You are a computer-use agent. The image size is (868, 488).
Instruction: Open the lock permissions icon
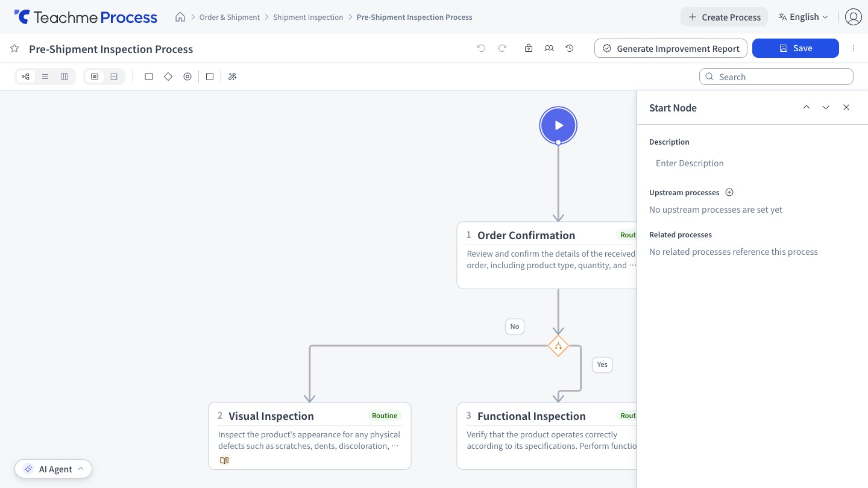(x=529, y=48)
